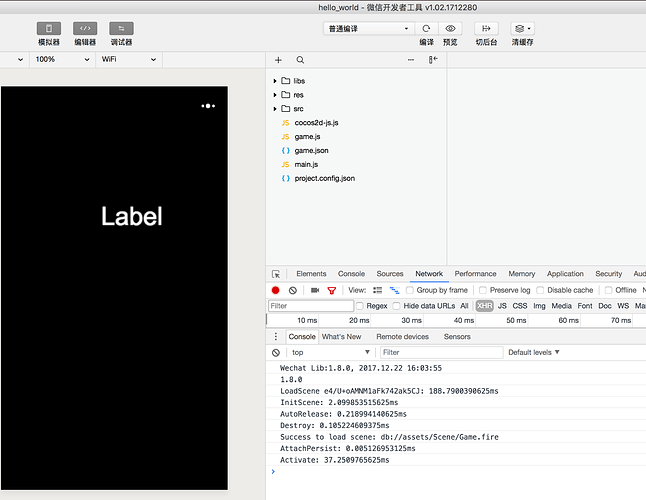
Task: Click the more options ellipsis in file panel
Action: pyautogui.click(x=411, y=60)
